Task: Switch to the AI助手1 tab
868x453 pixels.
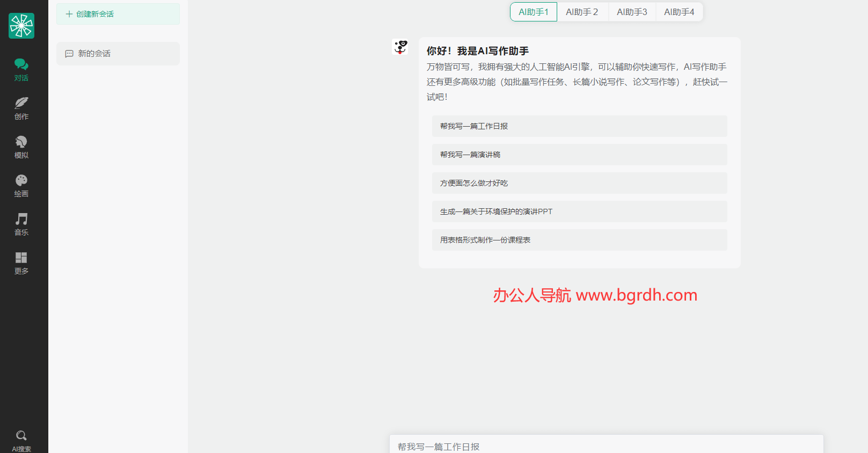Action: (534, 12)
